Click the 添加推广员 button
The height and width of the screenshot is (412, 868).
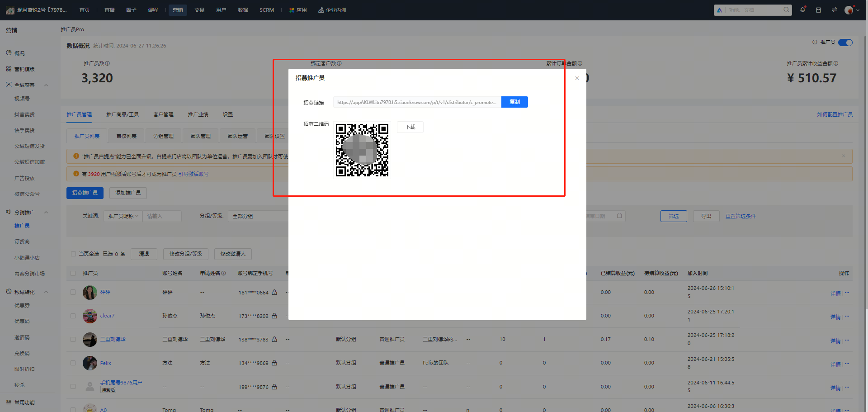point(128,193)
